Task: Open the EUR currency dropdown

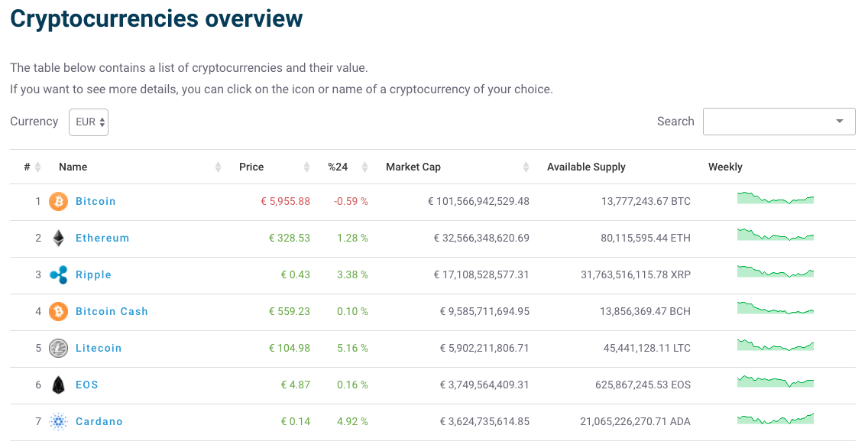Action: (x=89, y=122)
